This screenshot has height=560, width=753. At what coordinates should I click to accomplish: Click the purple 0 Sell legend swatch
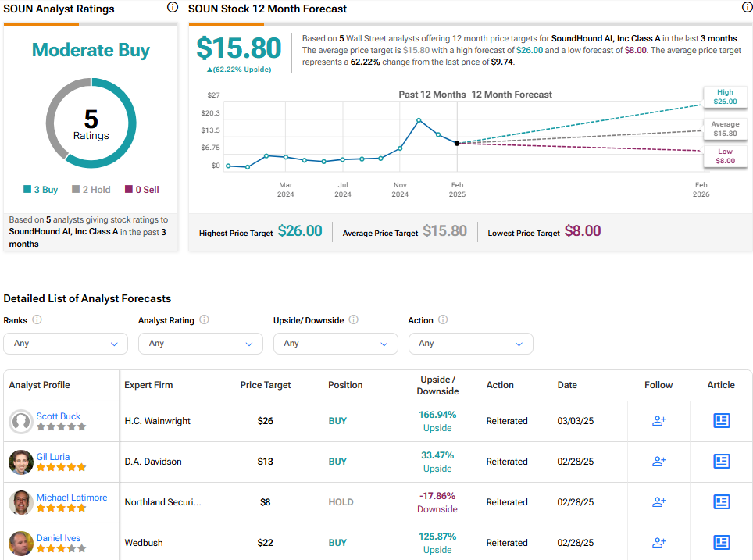pyautogui.click(x=129, y=189)
